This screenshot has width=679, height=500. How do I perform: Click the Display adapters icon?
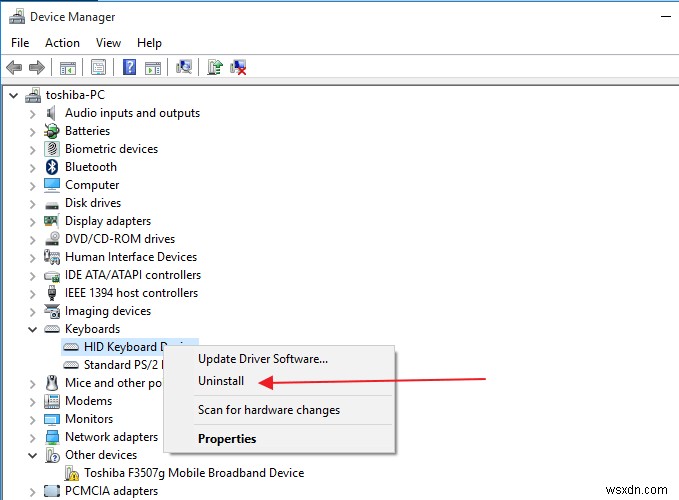51,221
